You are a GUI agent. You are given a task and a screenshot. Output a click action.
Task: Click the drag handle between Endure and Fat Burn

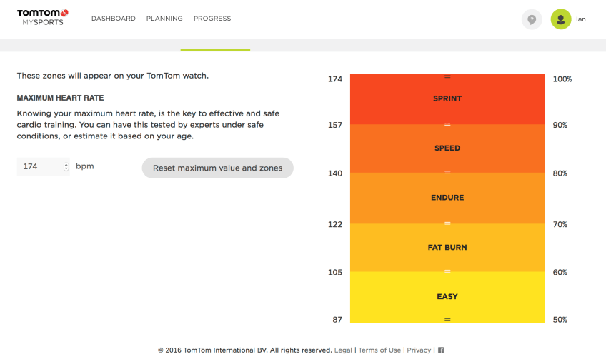(447, 224)
